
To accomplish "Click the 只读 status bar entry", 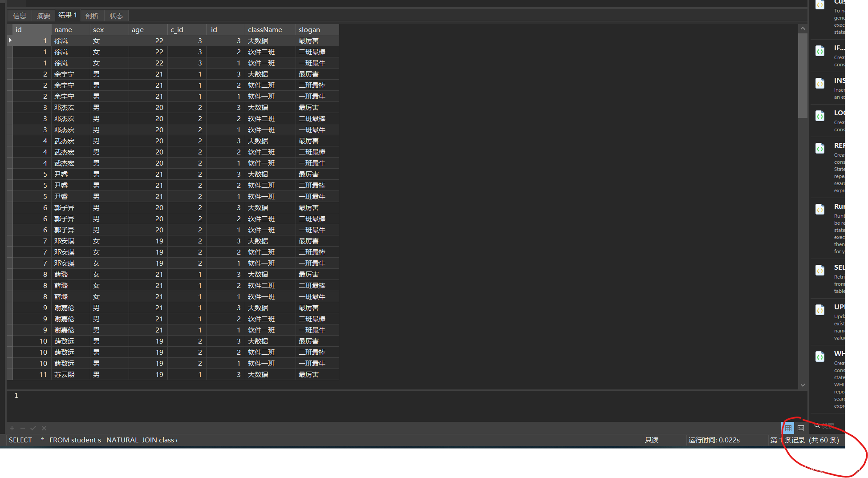I will (x=652, y=440).
